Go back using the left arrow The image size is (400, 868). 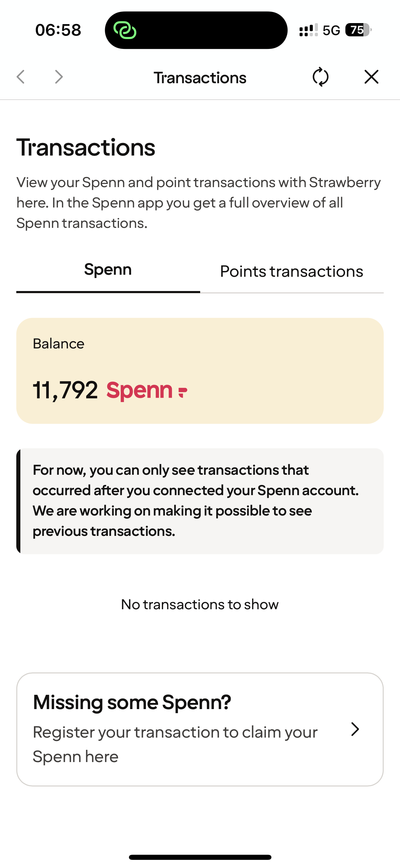21,77
